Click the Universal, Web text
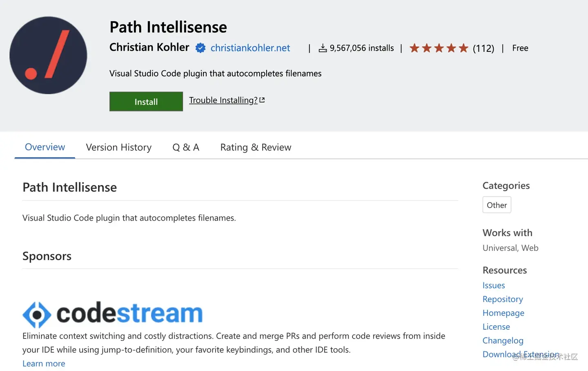 click(510, 248)
